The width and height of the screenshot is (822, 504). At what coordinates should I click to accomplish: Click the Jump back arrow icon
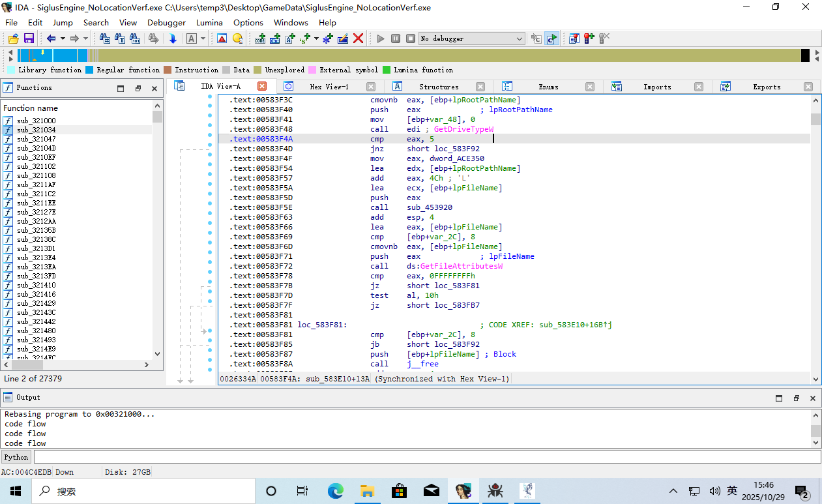click(51, 38)
